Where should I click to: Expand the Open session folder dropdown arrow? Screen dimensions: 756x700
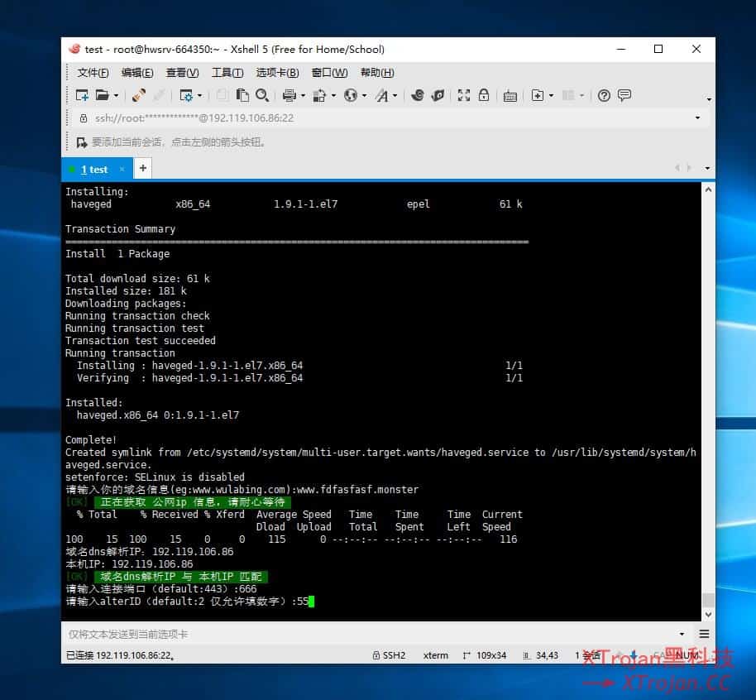point(116,96)
